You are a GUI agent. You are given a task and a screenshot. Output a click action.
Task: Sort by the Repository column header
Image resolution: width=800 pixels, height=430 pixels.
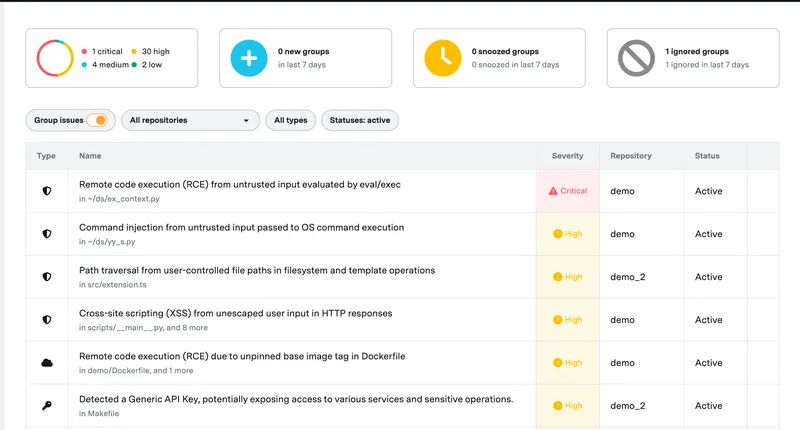pyautogui.click(x=630, y=156)
